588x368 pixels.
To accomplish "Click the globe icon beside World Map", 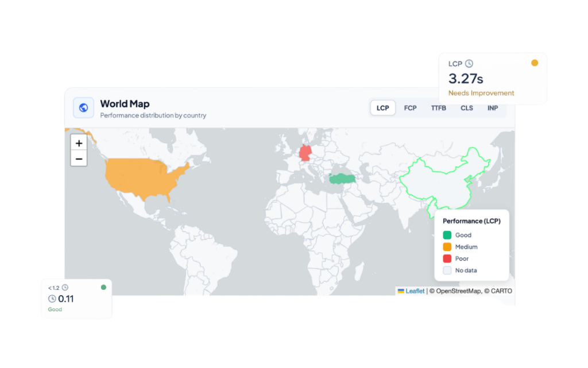I will click(83, 107).
